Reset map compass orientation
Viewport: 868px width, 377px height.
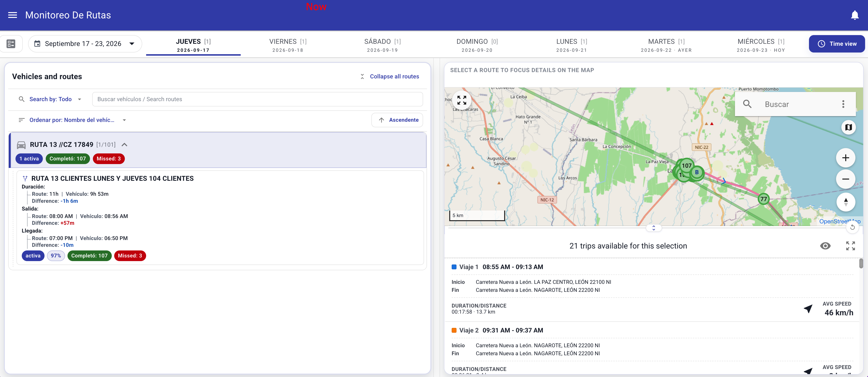[x=846, y=202]
